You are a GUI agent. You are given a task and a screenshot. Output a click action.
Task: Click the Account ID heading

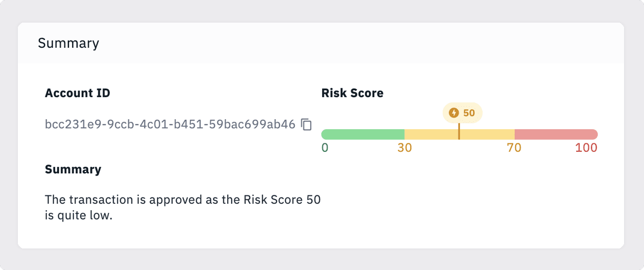coord(78,94)
